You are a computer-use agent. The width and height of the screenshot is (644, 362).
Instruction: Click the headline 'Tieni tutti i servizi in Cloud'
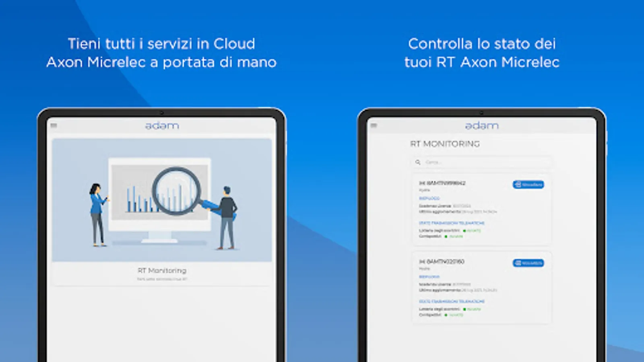(x=161, y=43)
